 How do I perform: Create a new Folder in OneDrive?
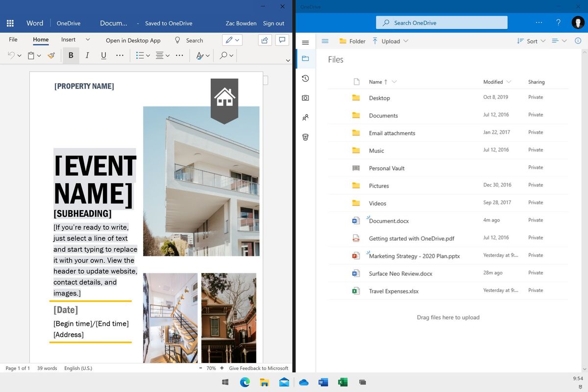point(352,41)
